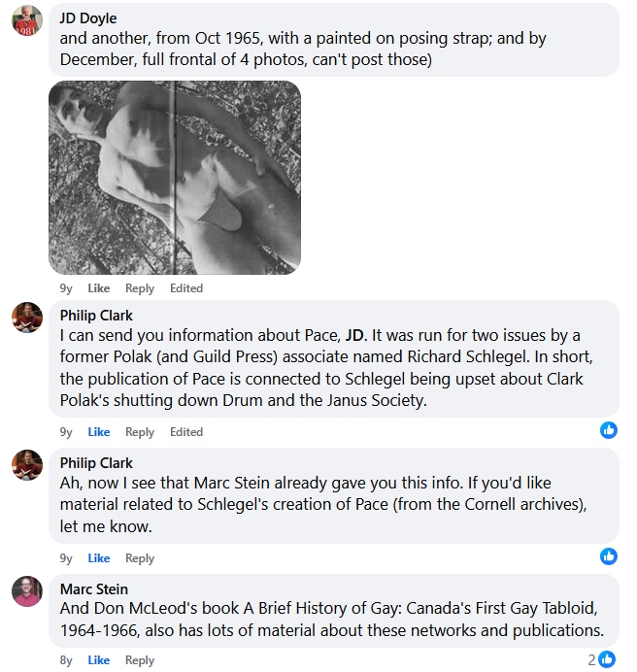Open JD Doyle's profile name link
The image size is (637, 672).
coord(88,17)
